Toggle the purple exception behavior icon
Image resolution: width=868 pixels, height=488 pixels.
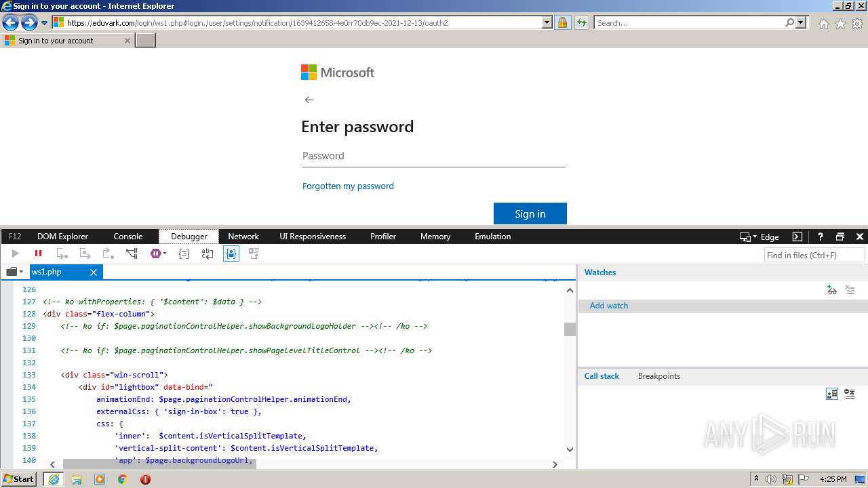pos(155,253)
